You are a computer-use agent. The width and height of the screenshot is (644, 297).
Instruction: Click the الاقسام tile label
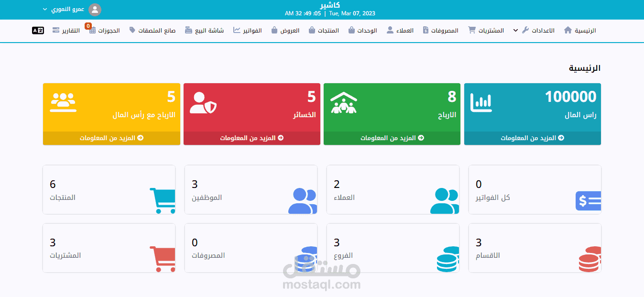coord(488,255)
